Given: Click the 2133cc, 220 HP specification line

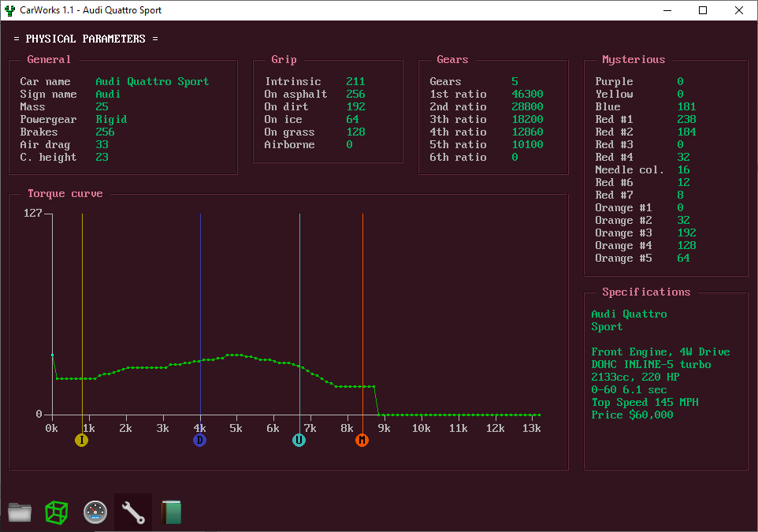Looking at the screenshot, I should point(635,378).
